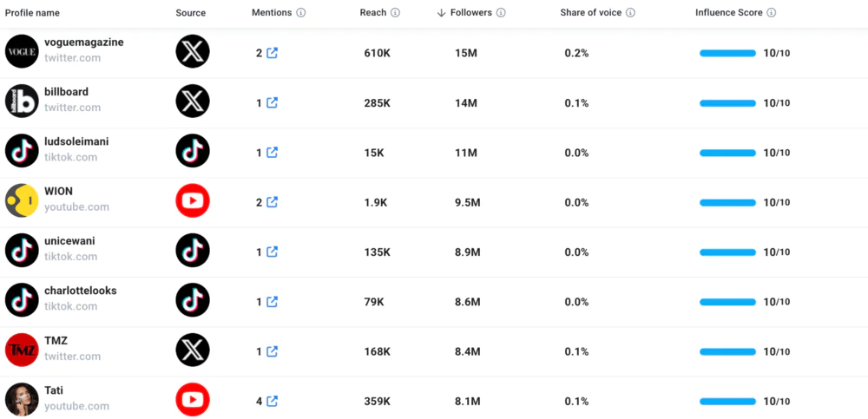Open the info icon next to Followers header
The image size is (868, 419).
point(501,13)
